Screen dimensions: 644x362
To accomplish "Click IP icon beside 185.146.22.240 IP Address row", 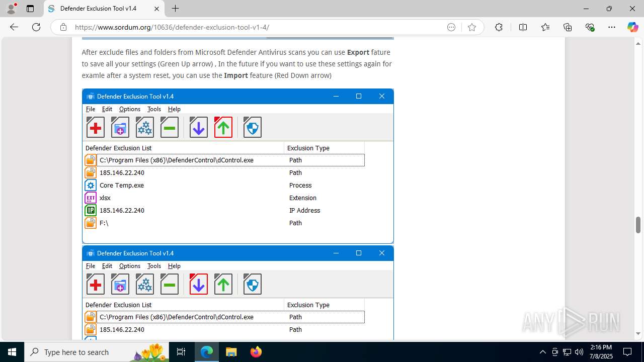I will coord(91,210).
